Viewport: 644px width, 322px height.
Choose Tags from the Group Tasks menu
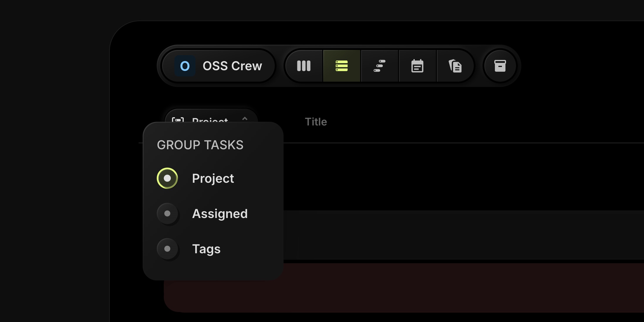click(206, 249)
